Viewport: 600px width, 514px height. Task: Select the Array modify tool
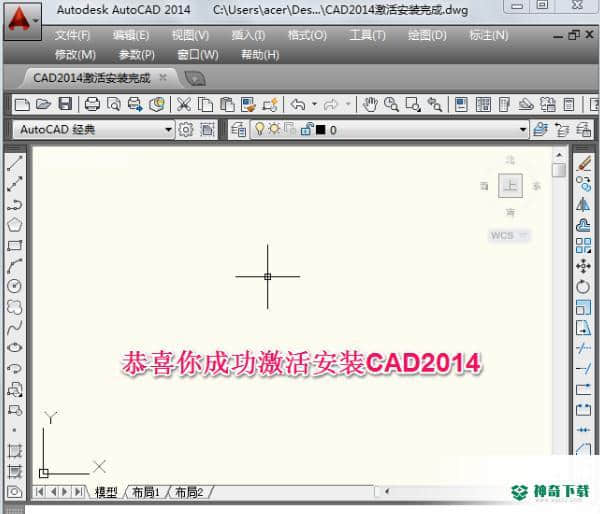point(584,245)
